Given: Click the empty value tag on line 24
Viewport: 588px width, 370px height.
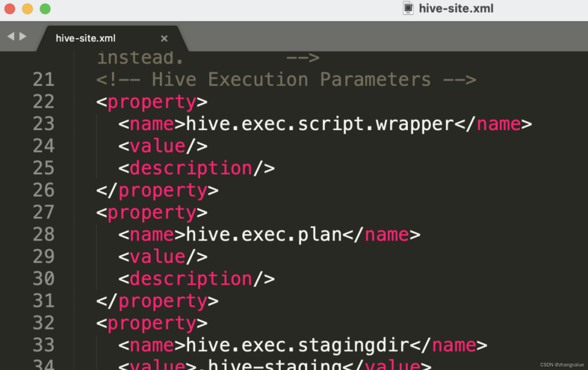Looking at the screenshot, I should [163, 146].
